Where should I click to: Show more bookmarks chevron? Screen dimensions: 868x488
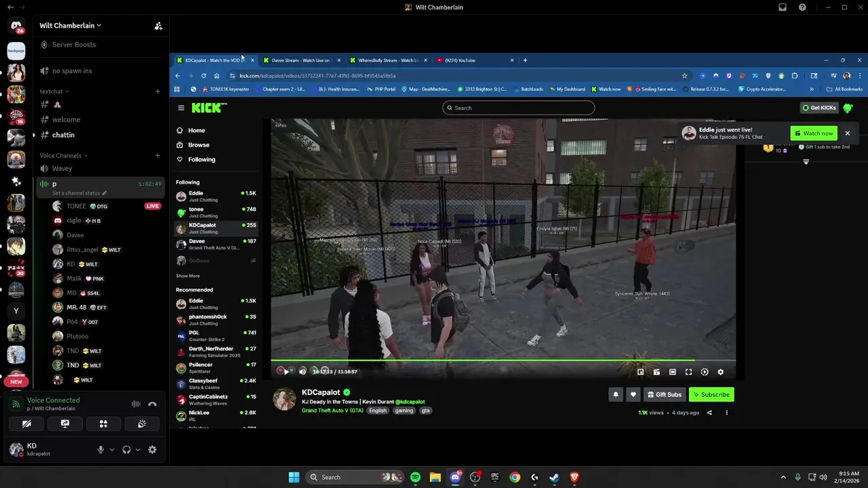coord(812,89)
